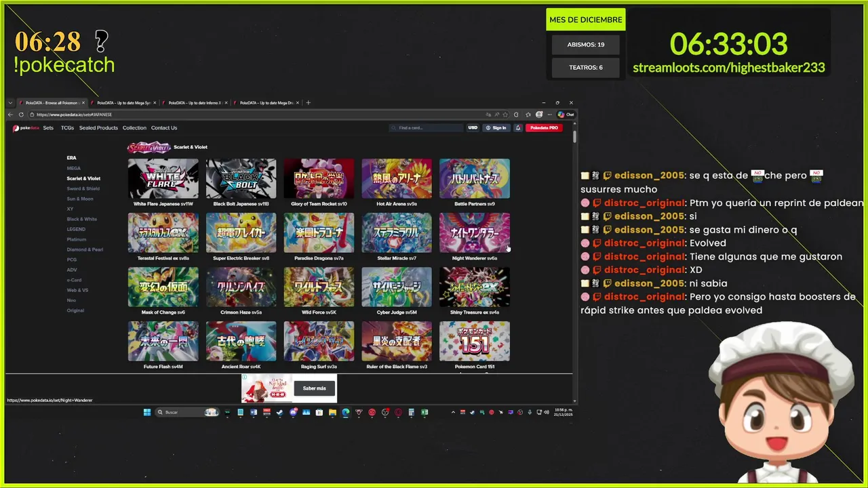Switch to the Up to date Inferno X tab
Image resolution: width=868 pixels, height=488 pixels.
(x=195, y=102)
